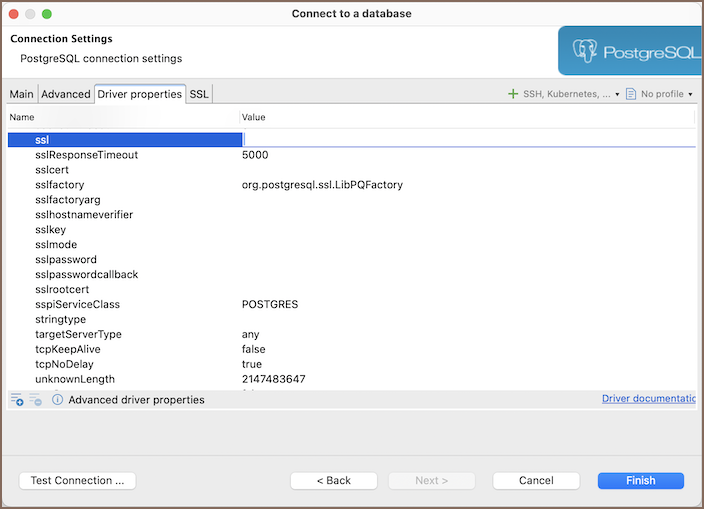Open the Driver documentation link
This screenshot has width=704, height=509.
tap(648, 399)
